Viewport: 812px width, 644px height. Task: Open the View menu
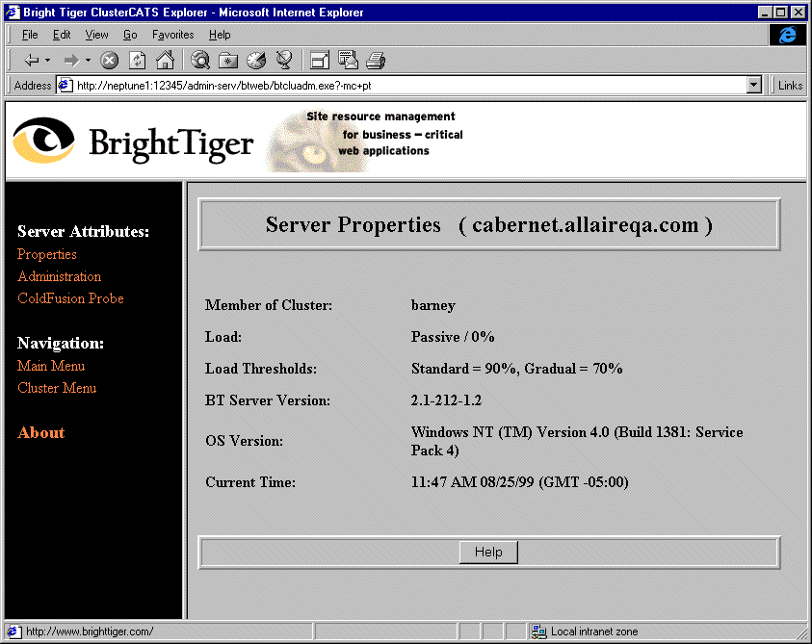tap(96, 35)
